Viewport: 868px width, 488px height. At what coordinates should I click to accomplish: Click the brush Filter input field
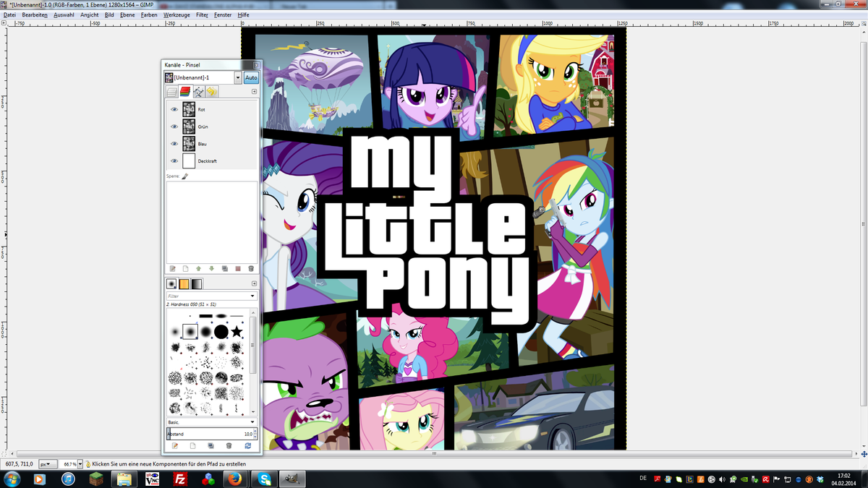click(x=207, y=296)
